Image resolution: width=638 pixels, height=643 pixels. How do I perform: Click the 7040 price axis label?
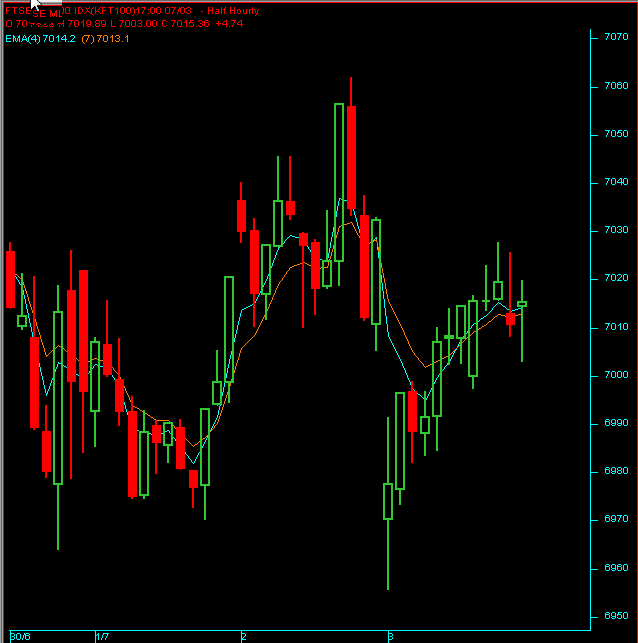pyautogui.click(x=616, y=182)
